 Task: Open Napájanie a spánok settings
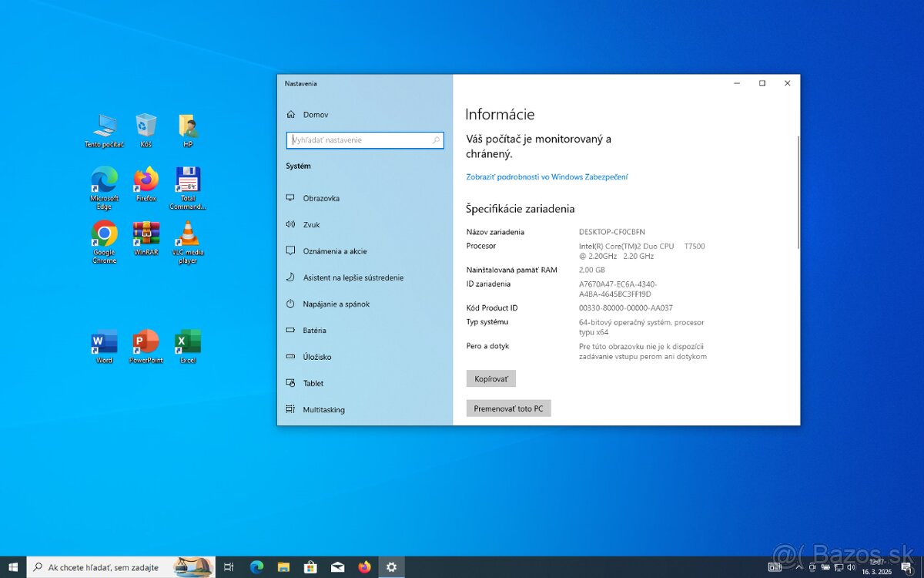(x=339, y=304)
